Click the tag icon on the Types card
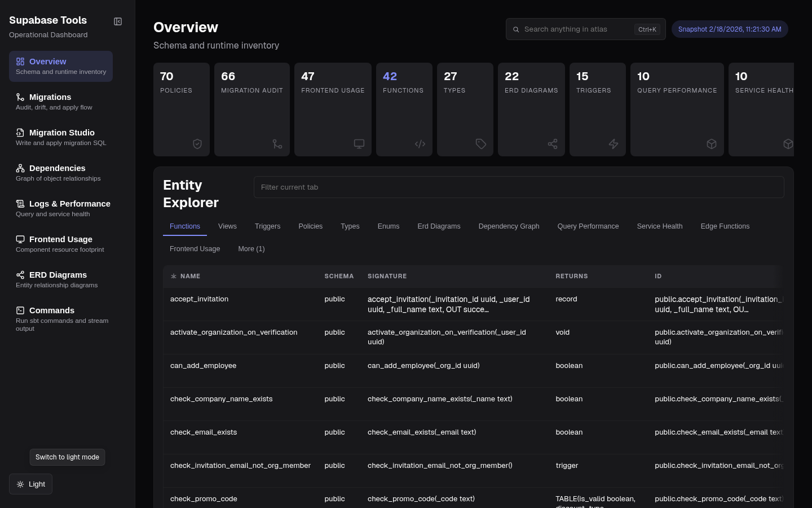 (x=480, y=144)
